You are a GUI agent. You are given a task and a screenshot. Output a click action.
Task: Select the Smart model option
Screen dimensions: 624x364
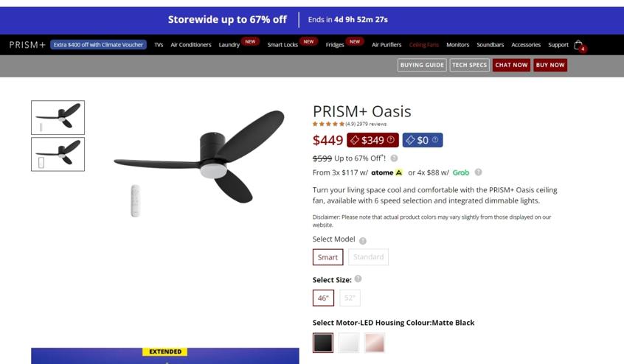click(x=328, y=257)
